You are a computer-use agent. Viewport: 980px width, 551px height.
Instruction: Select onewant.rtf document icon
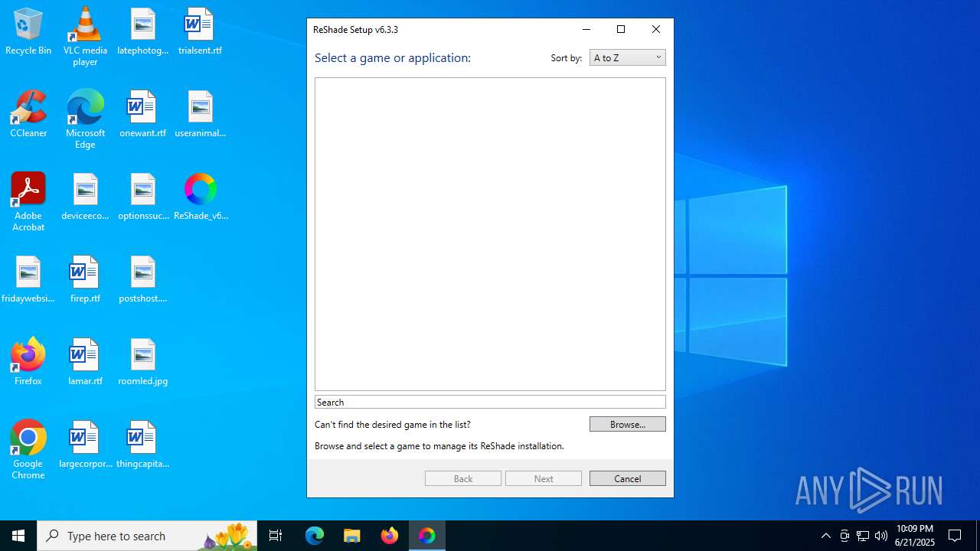[x=142, y=115]
